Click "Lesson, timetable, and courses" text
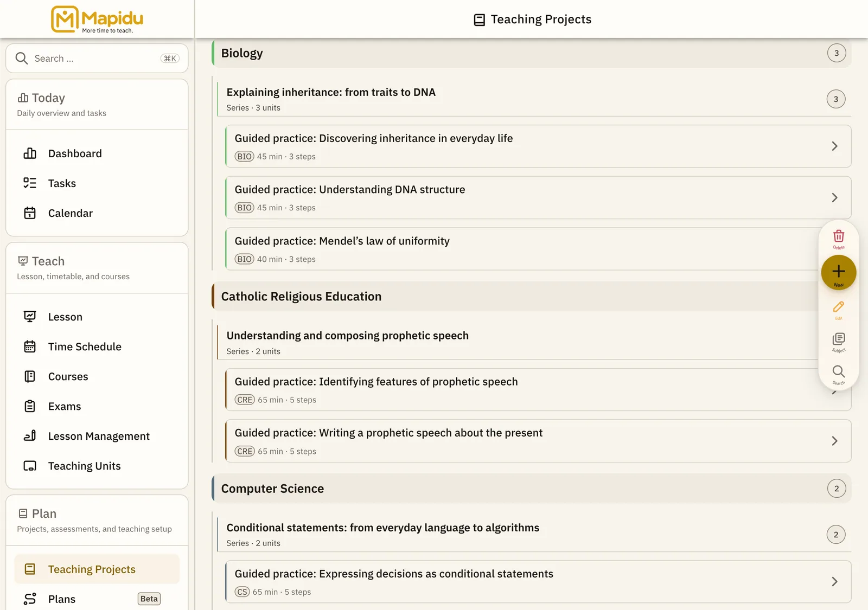 [x=73, y=277]
